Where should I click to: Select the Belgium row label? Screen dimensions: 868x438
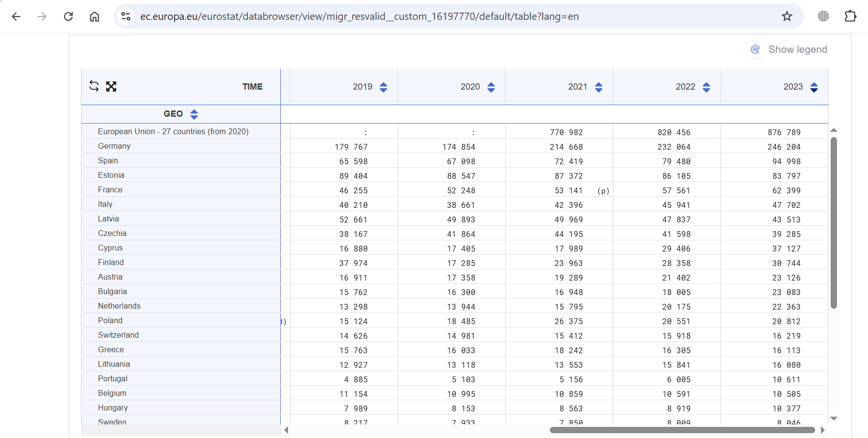pyautogui.click(x=112, y=393)
